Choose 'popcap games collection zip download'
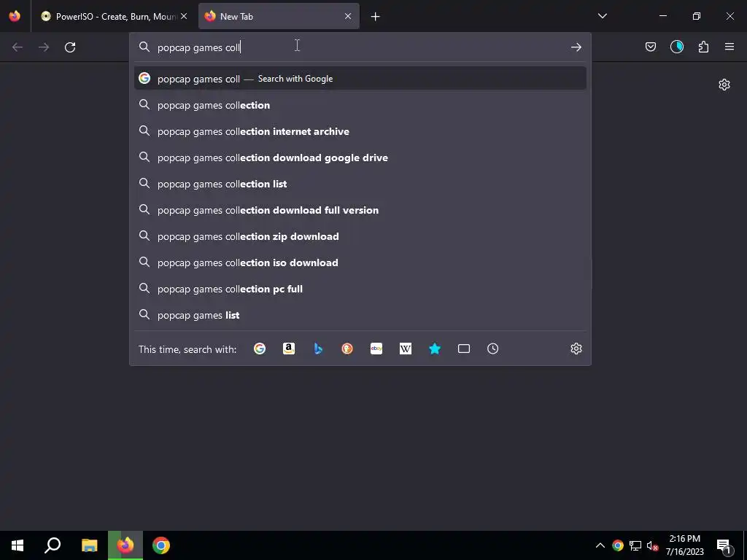This screenshot has width=747, height=560. click(x=360, y=236)
